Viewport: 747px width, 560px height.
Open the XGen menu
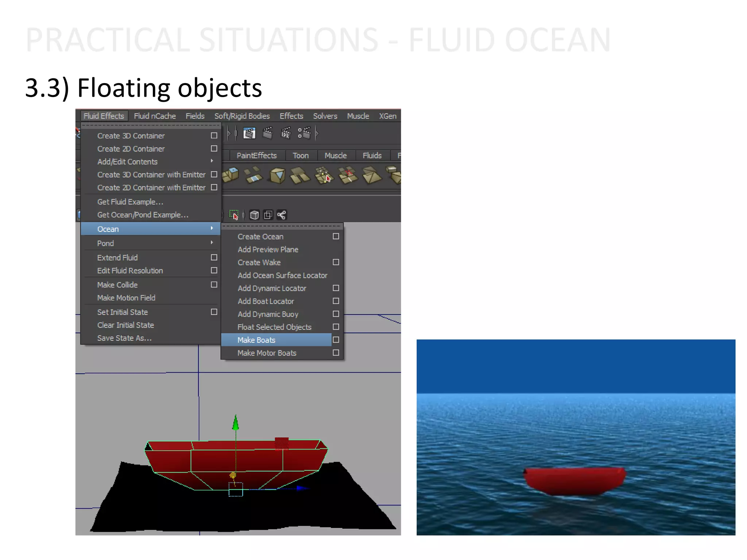click(x=388, y=116)
